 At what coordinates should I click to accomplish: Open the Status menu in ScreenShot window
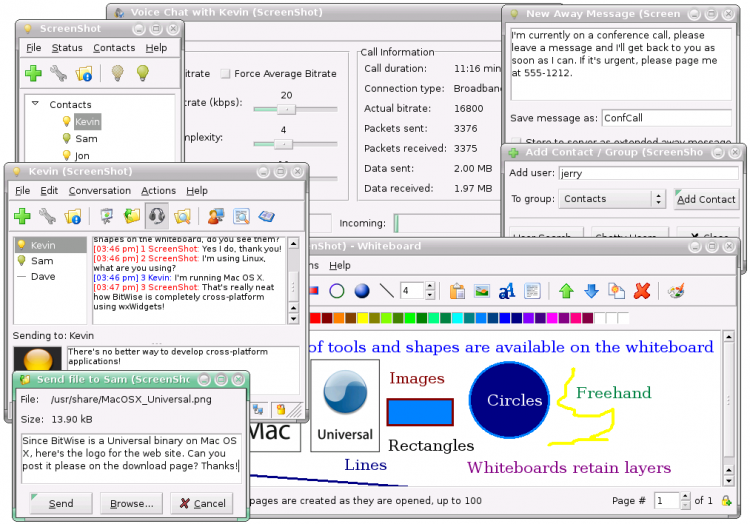[x=67, y=47]
